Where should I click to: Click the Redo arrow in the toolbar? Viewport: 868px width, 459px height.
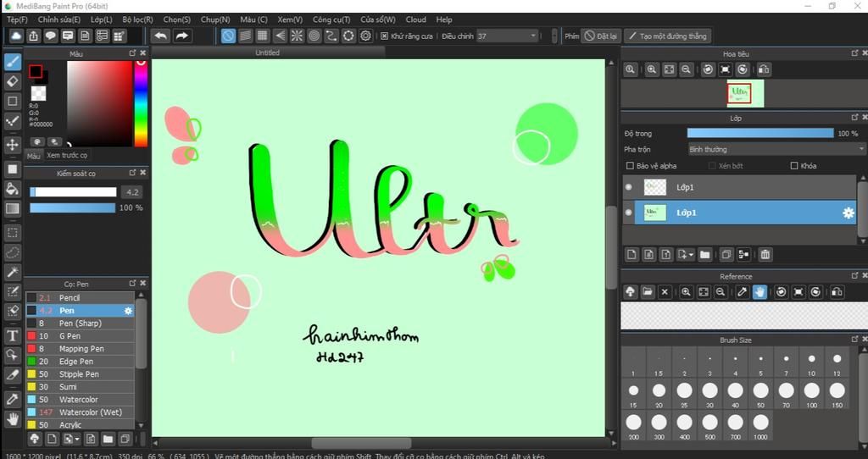point(181,36)
